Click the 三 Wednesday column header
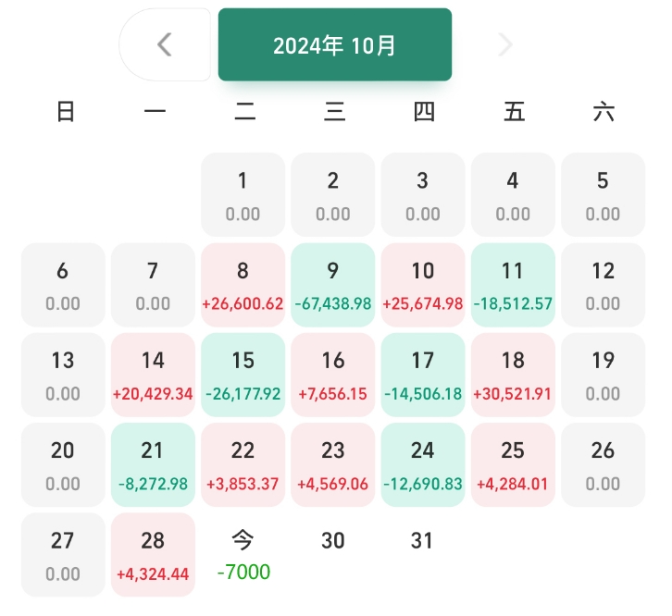The height and width of the screenshot is (616, 672). (x=335, y=111)
